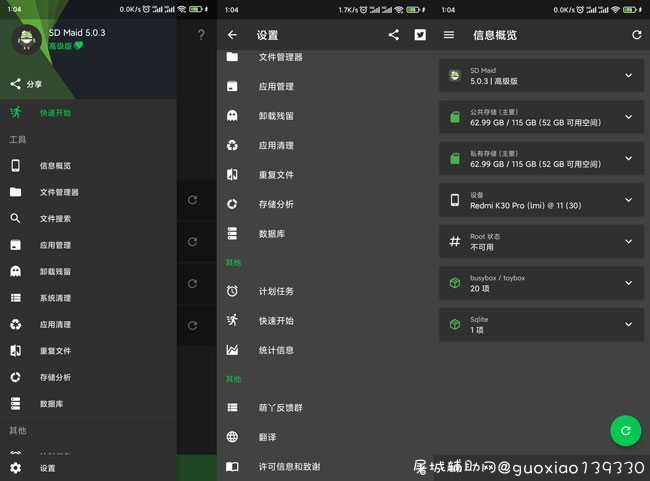The height and width of the screenshot is (481, 650).
Task: Open 快速开始 in the navigation drawer
Action: 88,112
